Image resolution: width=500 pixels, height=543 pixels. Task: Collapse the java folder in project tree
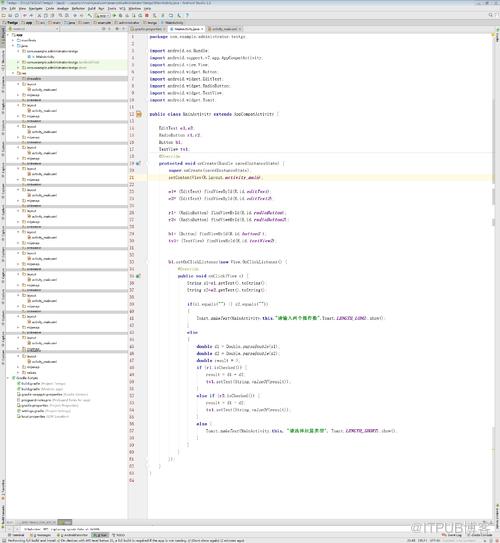point(14,46)
